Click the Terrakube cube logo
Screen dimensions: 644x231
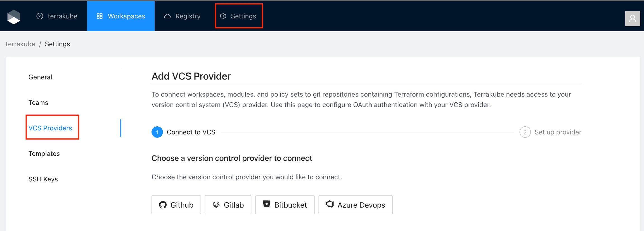click(x=14, y=17)
